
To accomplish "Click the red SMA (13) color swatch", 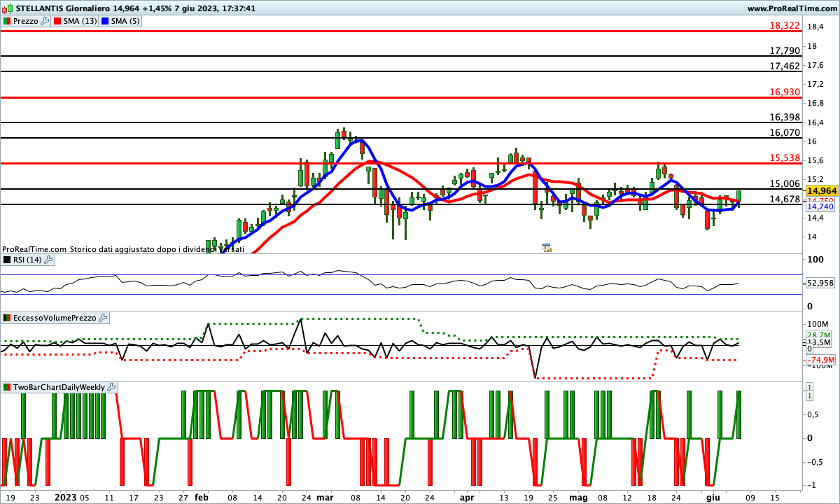I will pyautogui.click(x=58, y=21).
